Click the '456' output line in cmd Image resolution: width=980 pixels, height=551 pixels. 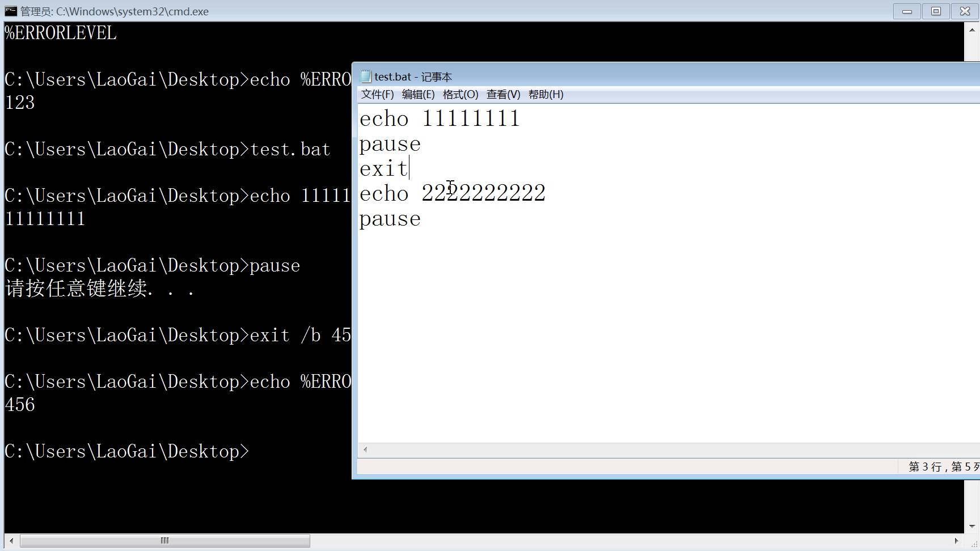(x=20, y=405)
